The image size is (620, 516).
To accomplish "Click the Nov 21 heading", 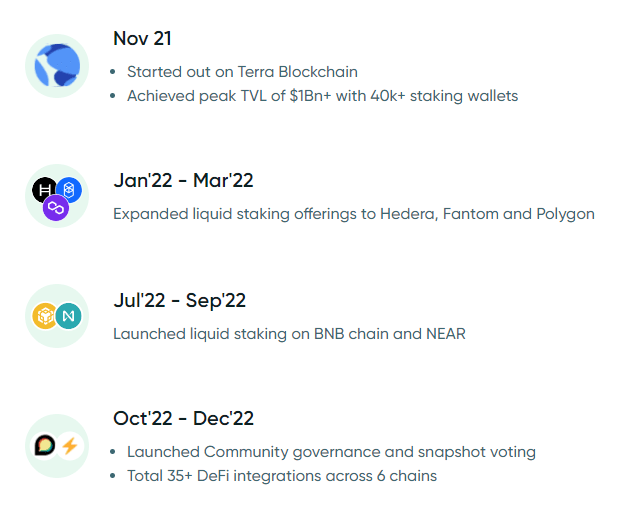I will [x=142, y=39].
